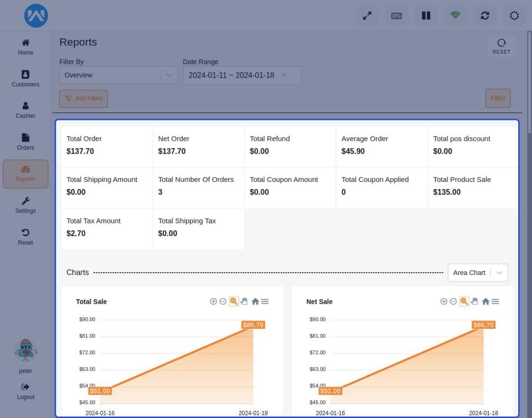Toggle fullscreen with the expand arrows icon
Image resolution: width=532 pixels, height=418 pixels.
(367, 16)
